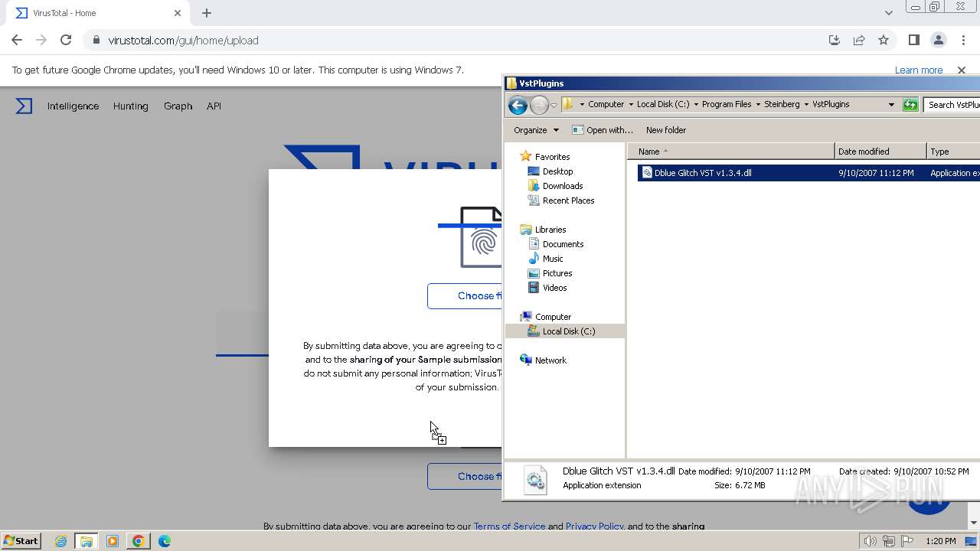Screen dimensions: 980x551
Task: Open the address bar history dropdown in Explorer
Action: pos(891,105)
